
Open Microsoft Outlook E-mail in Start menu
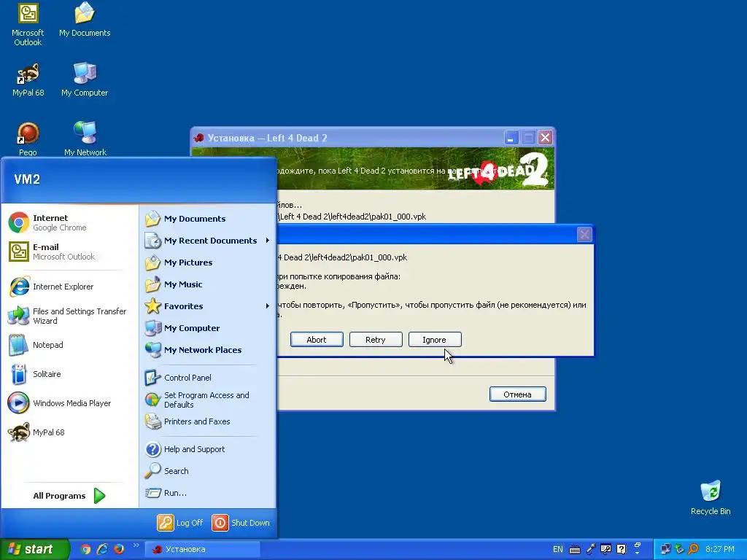[69, 252]
